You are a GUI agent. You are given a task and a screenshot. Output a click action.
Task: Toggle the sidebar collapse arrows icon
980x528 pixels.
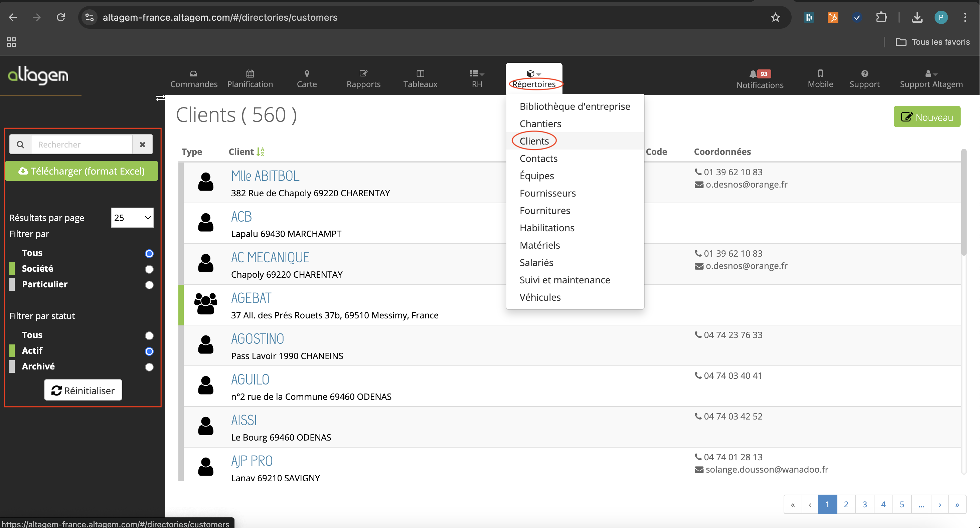(x=161, y=98)
